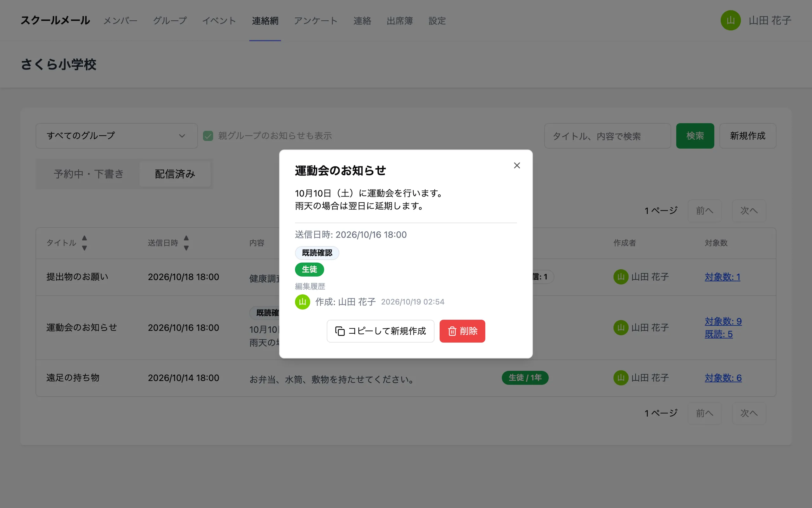Click author avatar in 遠足の持ち物 row

[621, 378]
